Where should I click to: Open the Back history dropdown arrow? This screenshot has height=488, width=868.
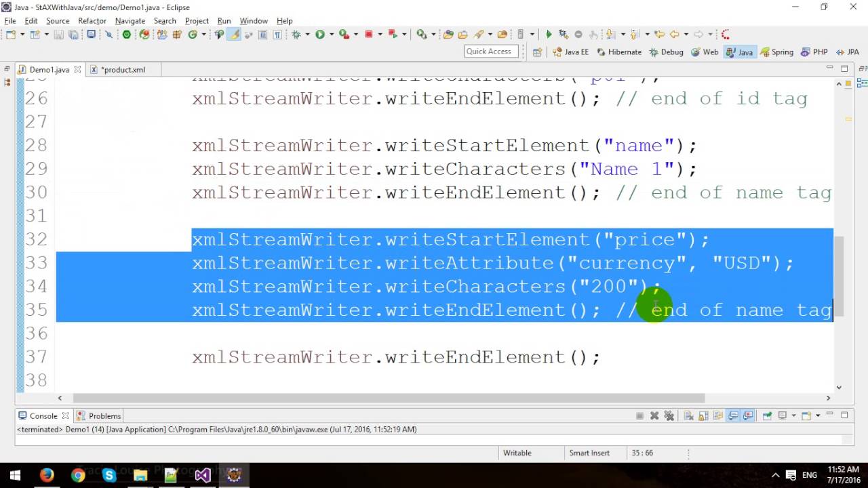pos(686,34)
